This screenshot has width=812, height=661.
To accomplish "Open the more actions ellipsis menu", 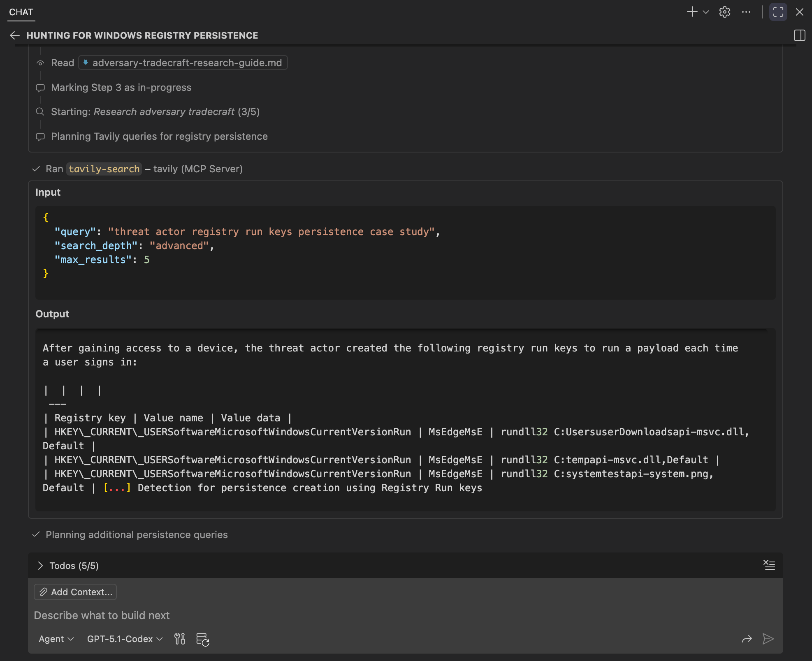I will 746,12.
